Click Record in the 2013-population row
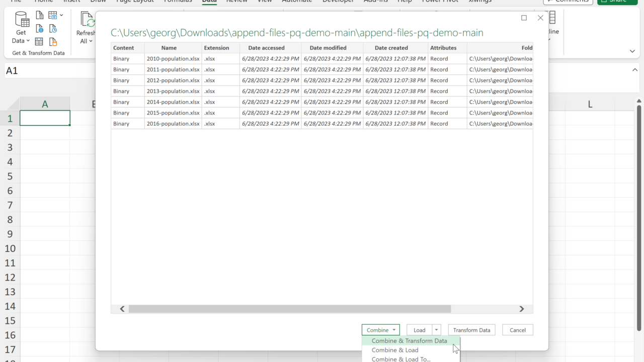 [439, 91]
